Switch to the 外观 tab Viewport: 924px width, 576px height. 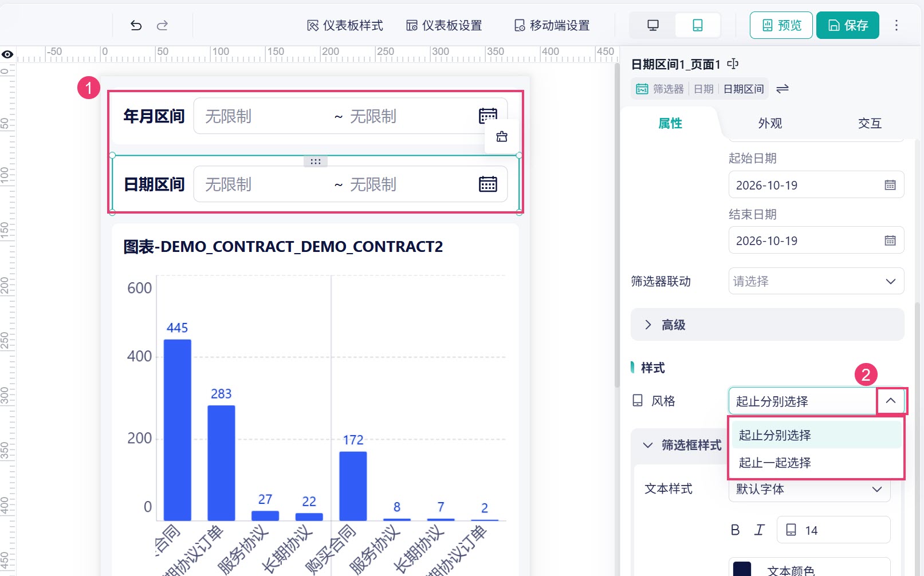770,123
